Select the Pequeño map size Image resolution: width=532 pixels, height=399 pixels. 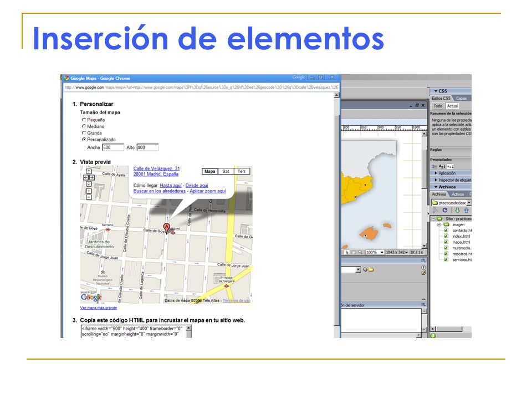pyautogui.click(x=84, y=120)
